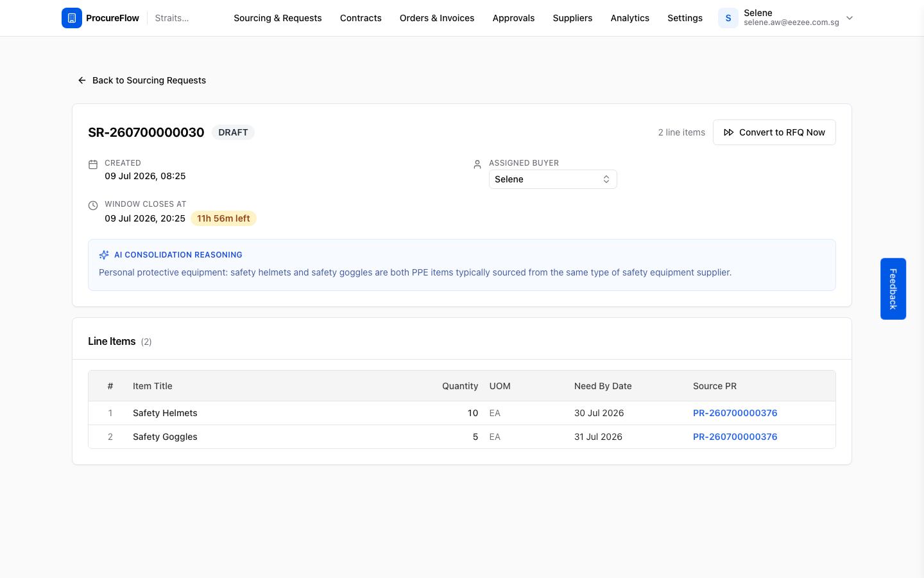
Task: Click the created date 09 Jul 2026, 08:25
Action: click(145, 176)
